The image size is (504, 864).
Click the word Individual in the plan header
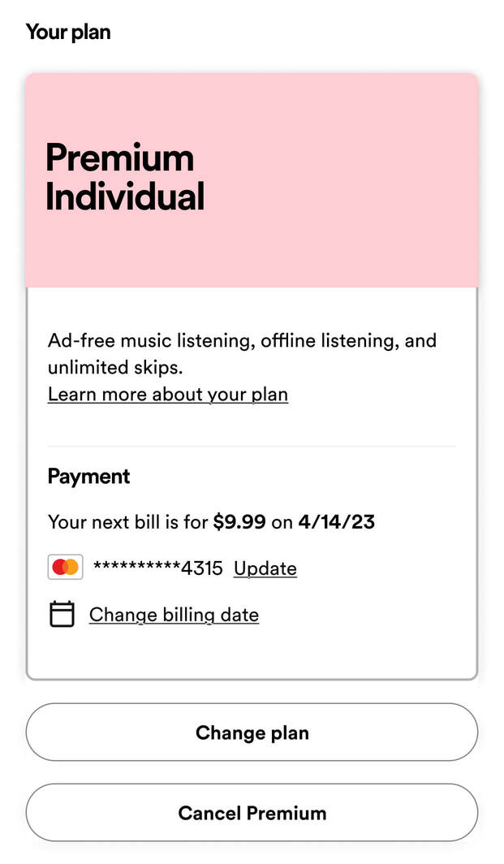coord(124,197)
